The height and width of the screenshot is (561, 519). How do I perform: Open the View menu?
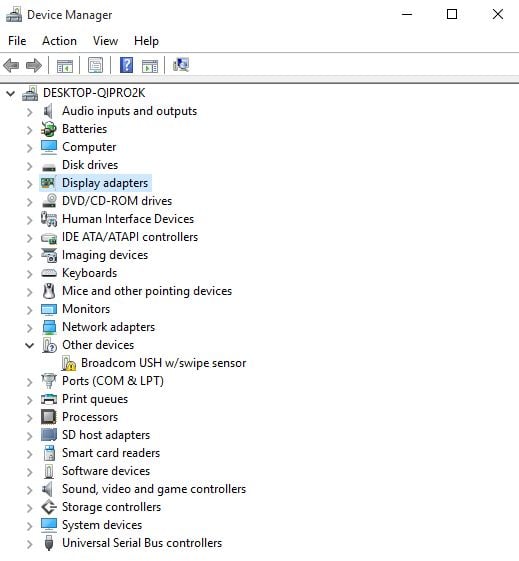click(105, 41)
